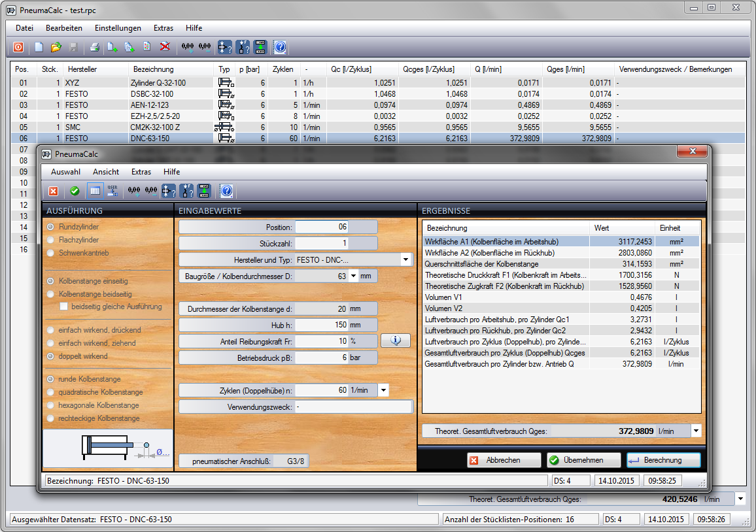Click green checkmark icon in dialog toolbar
The image size is (756, 532).
tap(75, 191)
